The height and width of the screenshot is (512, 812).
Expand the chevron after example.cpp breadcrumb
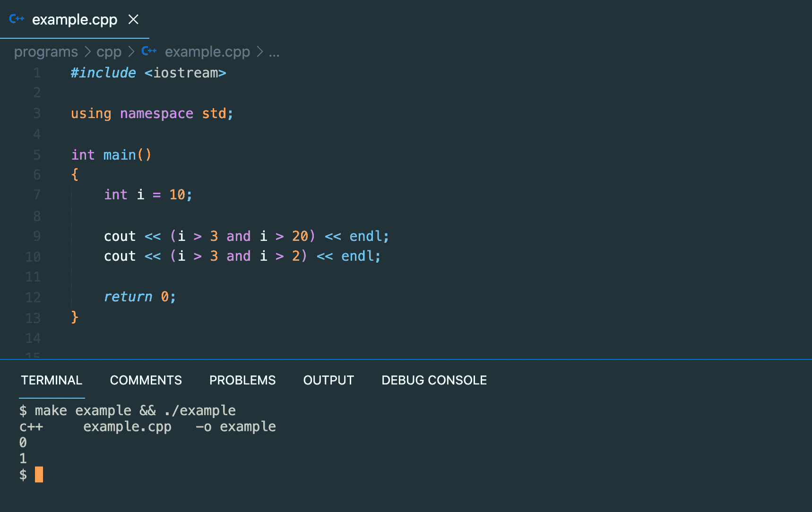[x=259, y=51]
